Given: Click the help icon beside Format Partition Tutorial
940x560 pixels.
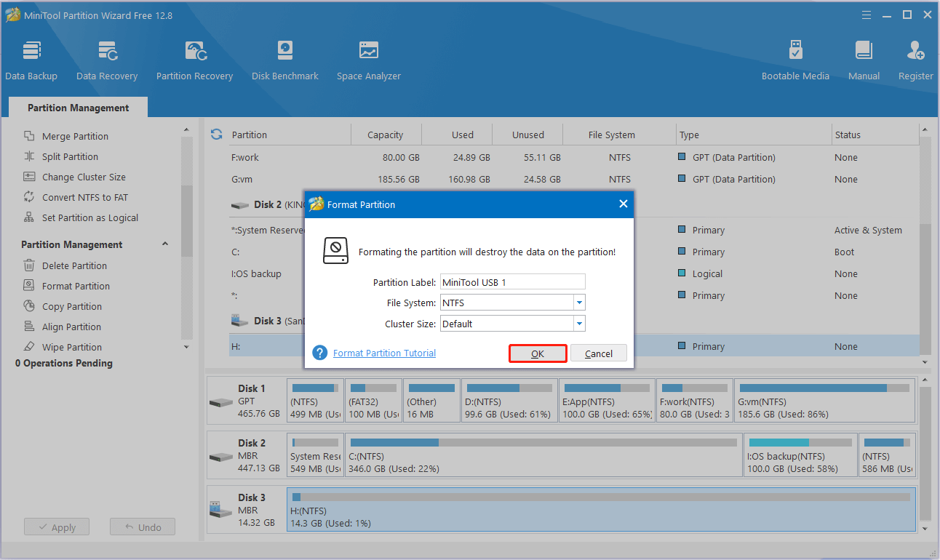Looking at the screenshot, I should coord(320,353).
